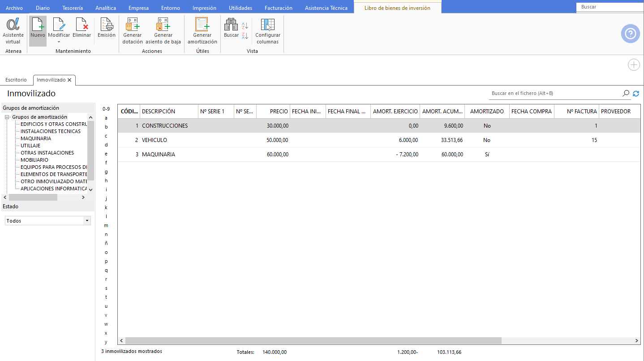Click tree scrollbar up arrow
Image resolution: width=644 pixels, height=361 pixels.
[x=91, y=117]
